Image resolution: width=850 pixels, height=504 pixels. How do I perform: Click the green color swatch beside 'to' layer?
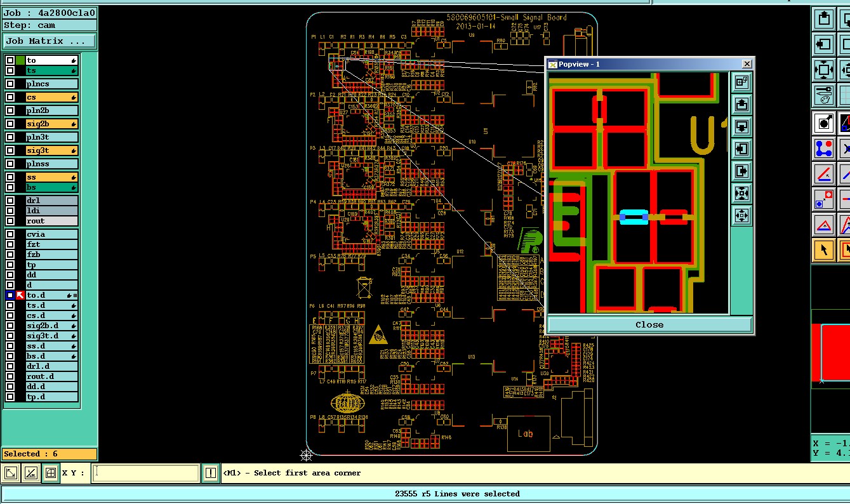click(x=20, y=60)
